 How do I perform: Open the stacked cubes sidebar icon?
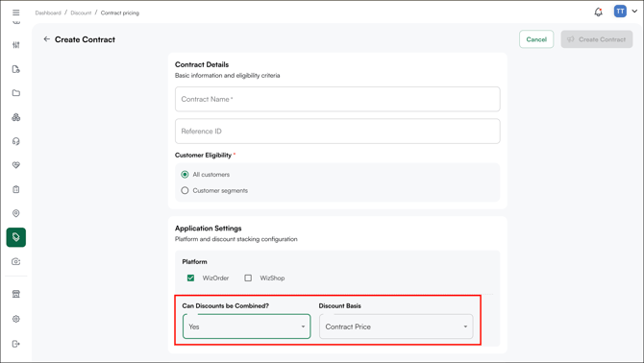click(x=16, y=117)
